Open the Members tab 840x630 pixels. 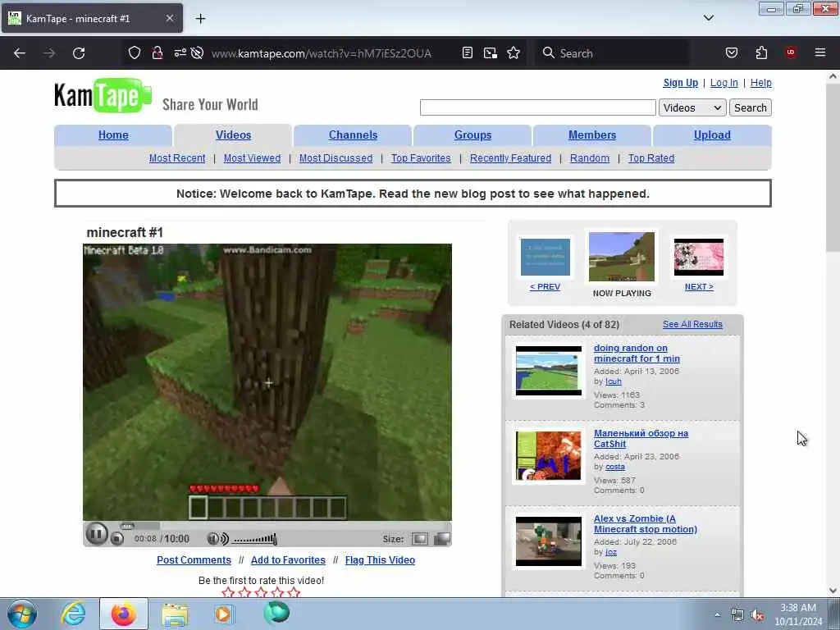click(x=592, y=135)
